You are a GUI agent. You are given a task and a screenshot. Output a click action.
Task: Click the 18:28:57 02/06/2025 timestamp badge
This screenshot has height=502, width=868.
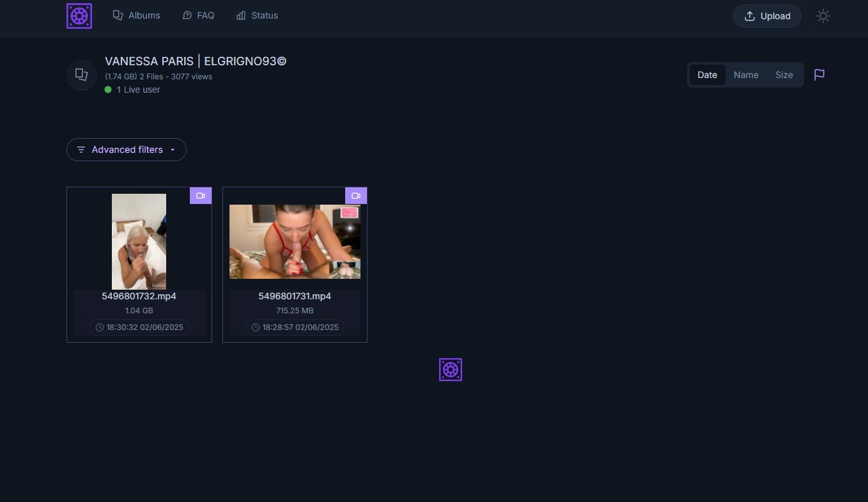click(295, 327)
